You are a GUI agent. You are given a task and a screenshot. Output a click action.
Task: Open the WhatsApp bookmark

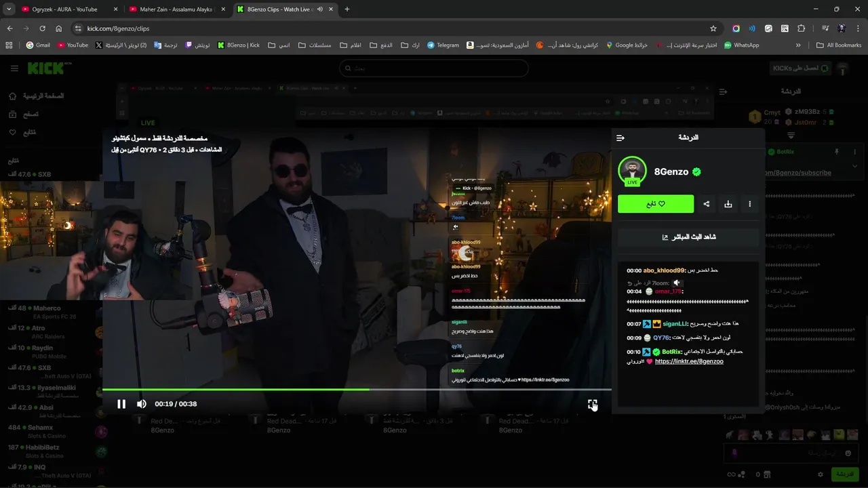[x=741, y=45]
